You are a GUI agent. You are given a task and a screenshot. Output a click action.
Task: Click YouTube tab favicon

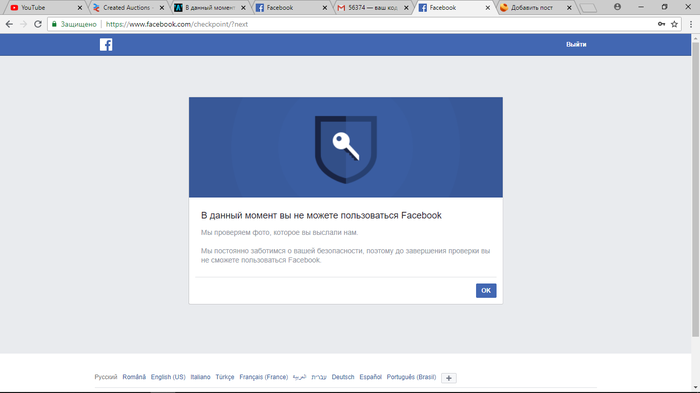(14, 8)
